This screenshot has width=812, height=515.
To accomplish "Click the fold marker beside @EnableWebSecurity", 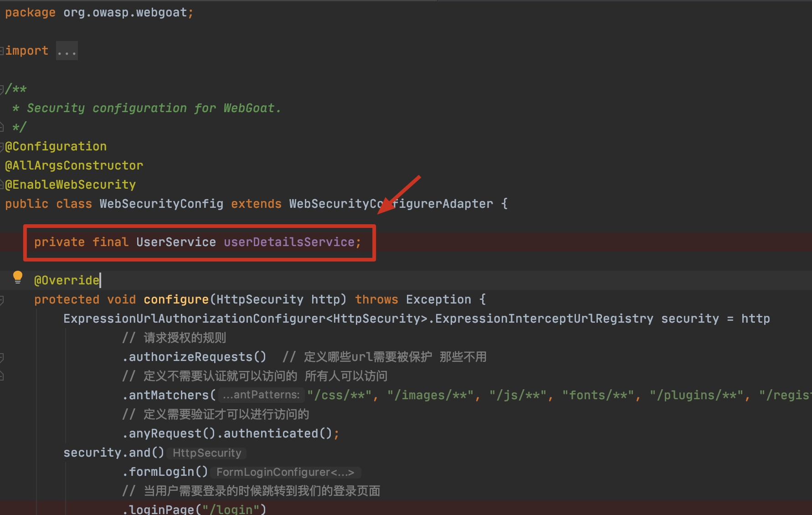I will pos(2,185).
